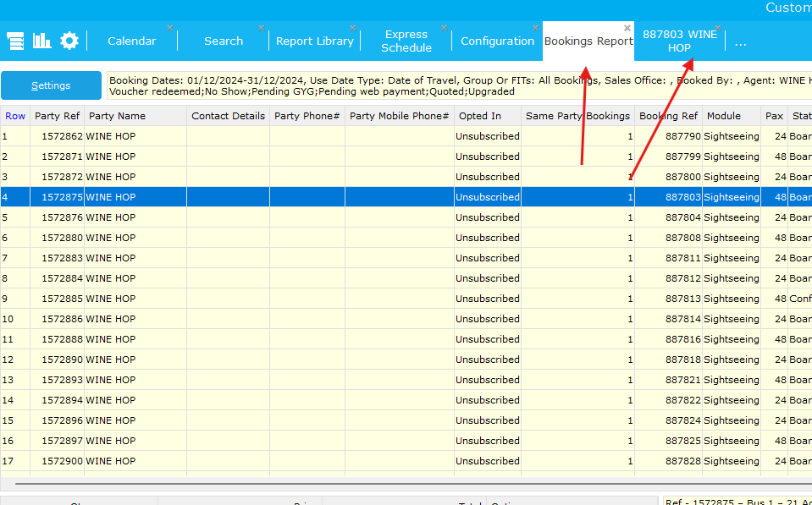Click WINE HOP name for party 1572880

point(135,238)
